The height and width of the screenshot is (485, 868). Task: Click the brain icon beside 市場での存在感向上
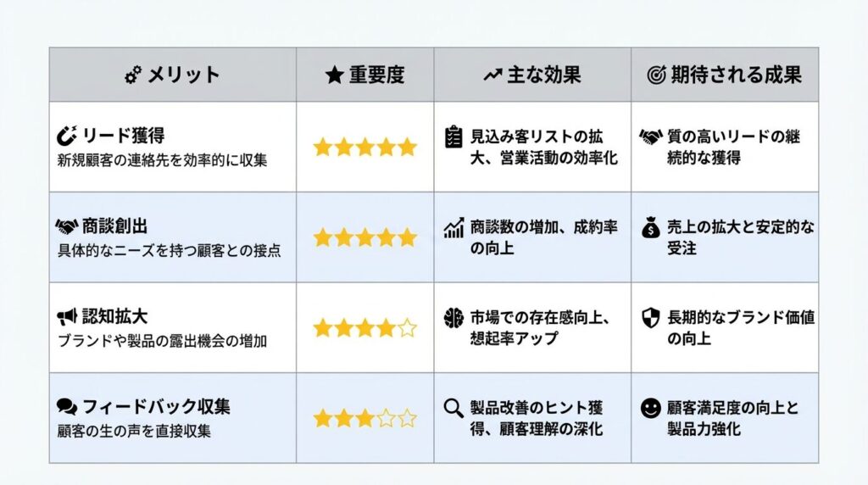[454, 318]
